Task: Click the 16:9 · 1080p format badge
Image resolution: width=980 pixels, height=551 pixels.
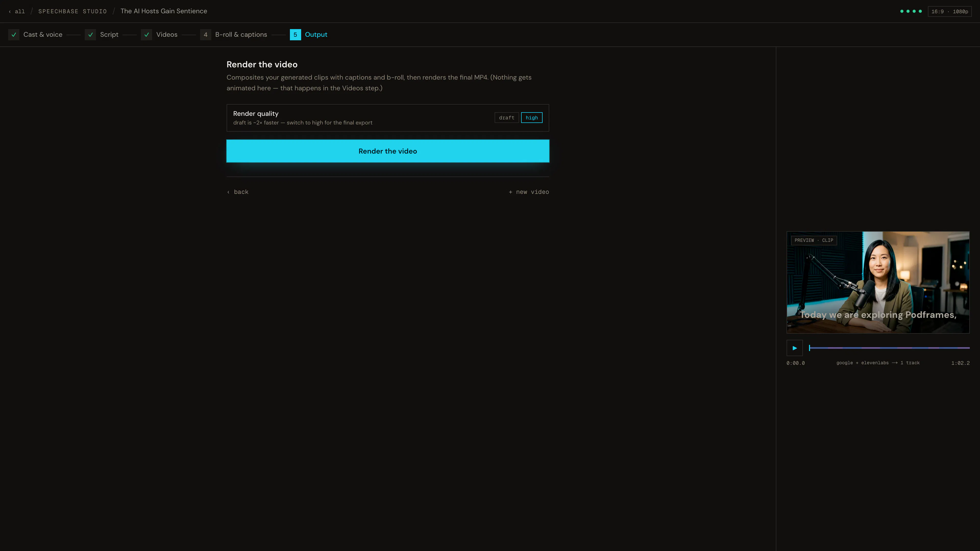Action: [950, 11]
